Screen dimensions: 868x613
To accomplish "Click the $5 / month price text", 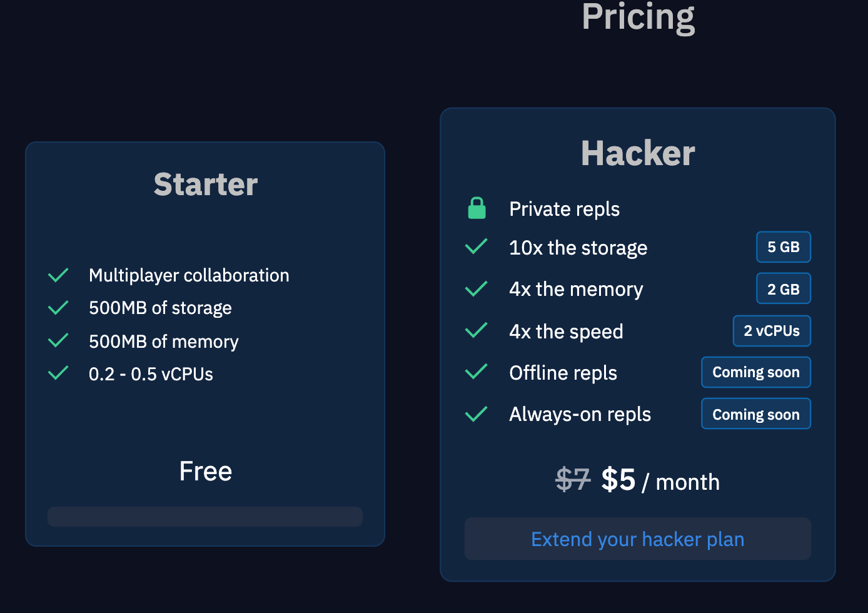I will [660, 481].
